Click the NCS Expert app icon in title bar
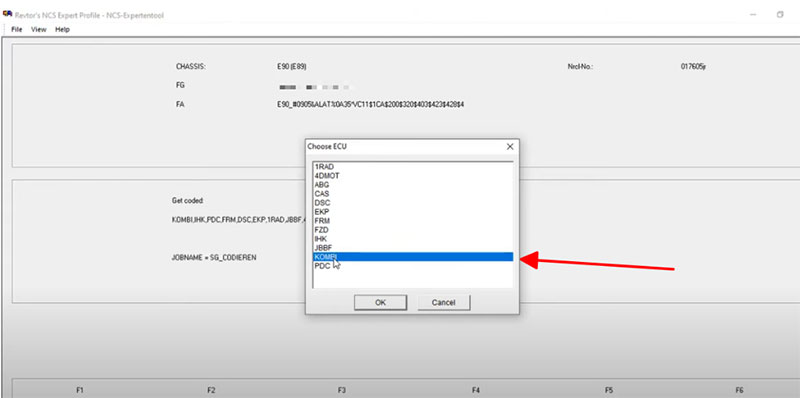This screenshot has height=398, width=800. 7,14
